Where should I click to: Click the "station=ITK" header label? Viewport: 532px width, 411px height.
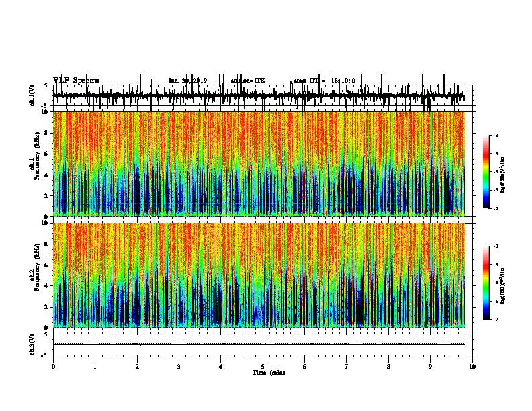pos(248,81)
